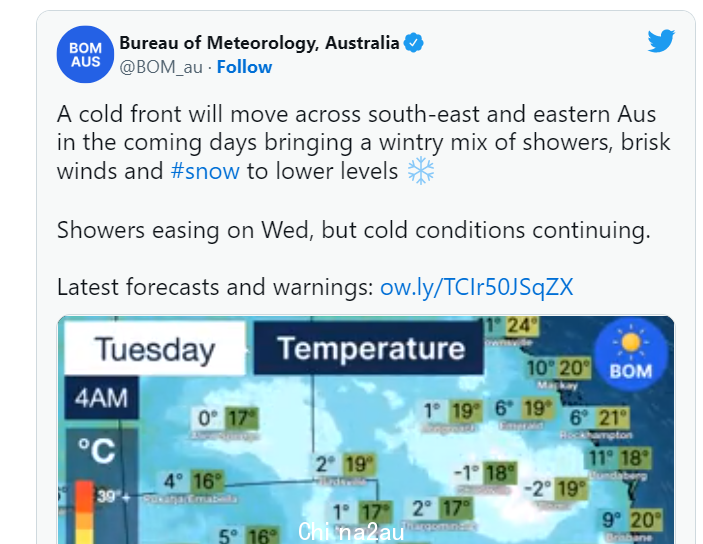Image resolution: width=703 pixels, height=544 pixels.
Task: Open the ow.ly/TCIr50JSqZX forecast link
Action: 477,287
